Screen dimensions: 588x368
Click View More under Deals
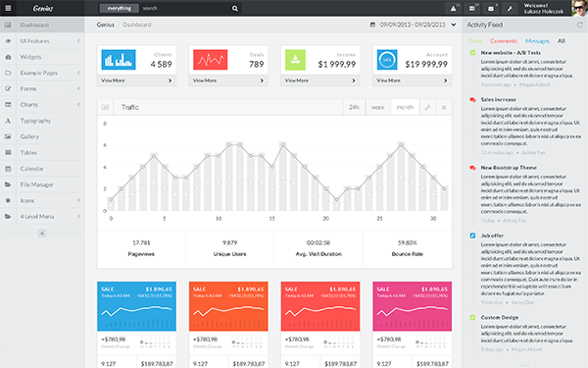click(228, 80)
